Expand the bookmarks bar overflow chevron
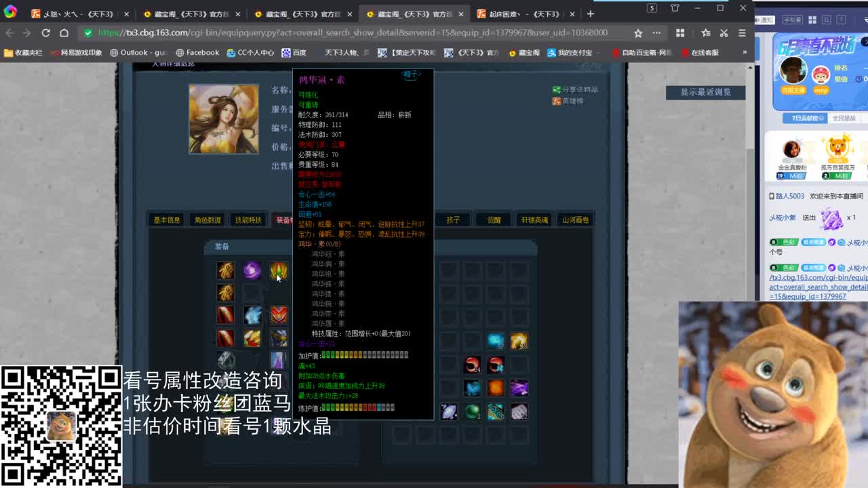The image size is (868, 488). pyautogui.click(x=745, y=52)
